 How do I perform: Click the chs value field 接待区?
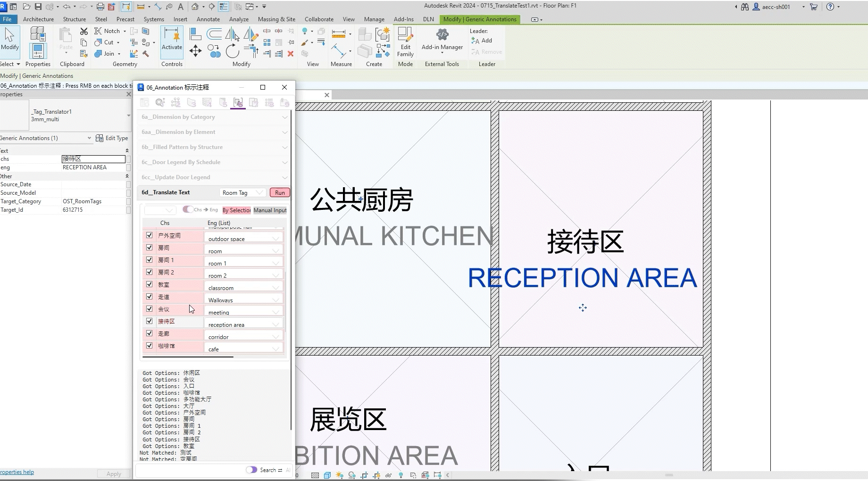coord(93,159)
